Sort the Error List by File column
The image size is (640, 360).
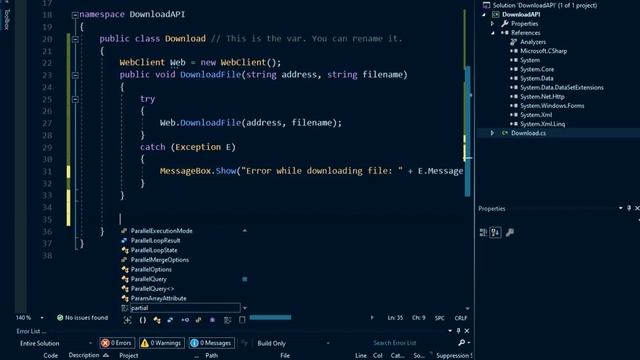click(285, 356)
